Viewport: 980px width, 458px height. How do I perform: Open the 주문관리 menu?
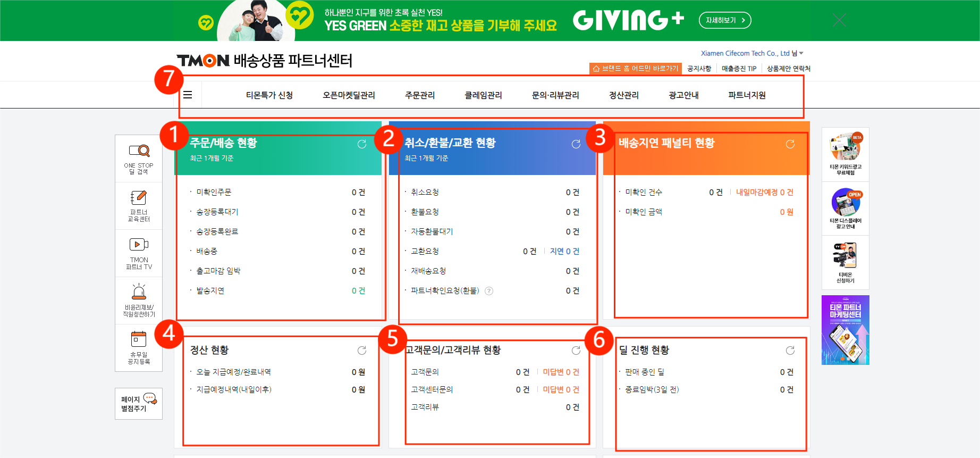420,95
